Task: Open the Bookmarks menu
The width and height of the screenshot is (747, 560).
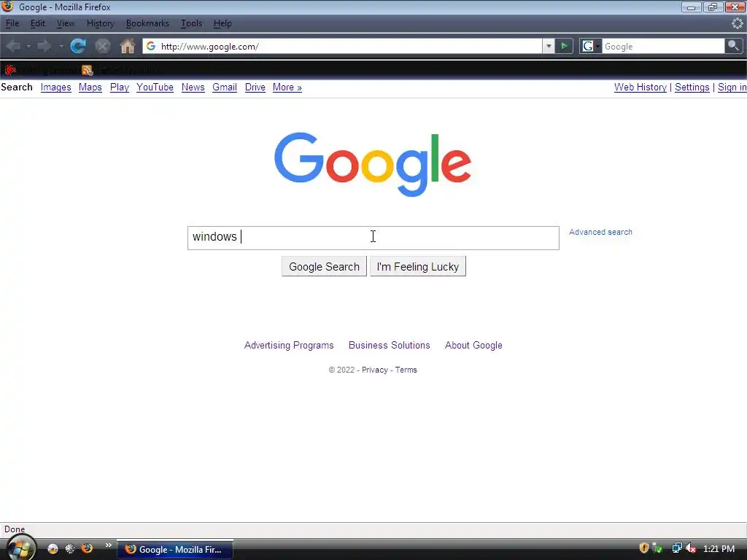Action: pyautogui.click(x=147, y=23)
